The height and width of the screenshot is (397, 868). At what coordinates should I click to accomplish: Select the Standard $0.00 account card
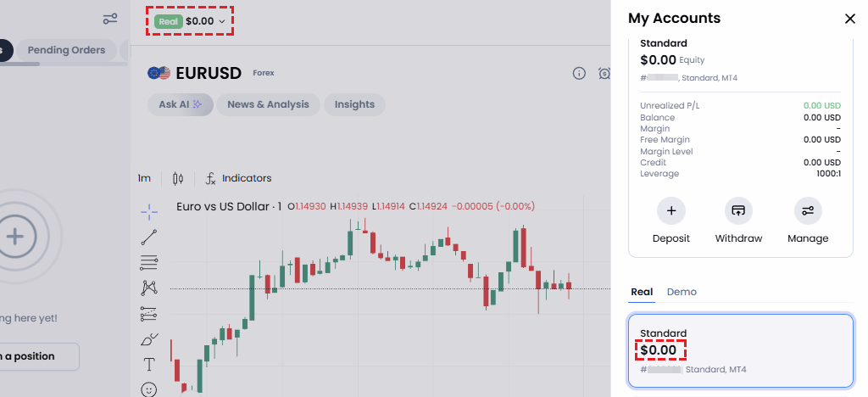(x=741, y=351)
